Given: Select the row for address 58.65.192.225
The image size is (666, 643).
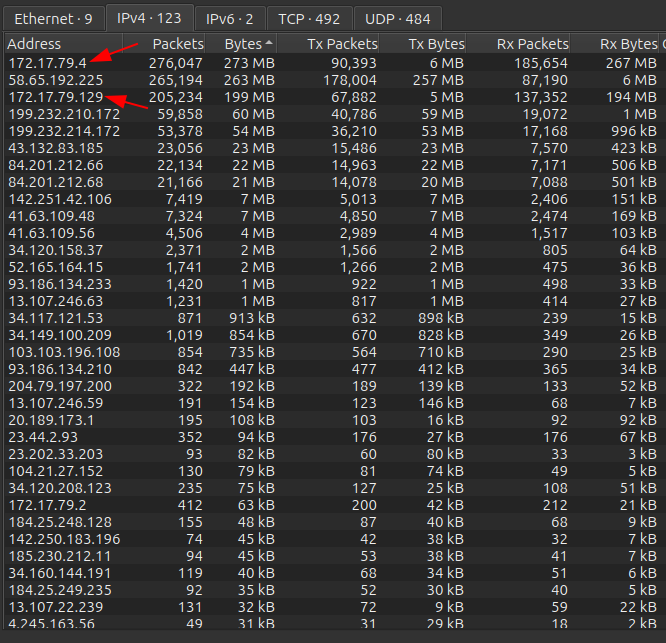Looking at the screenshot, I should pyautogui.click(x=55, y=80).
